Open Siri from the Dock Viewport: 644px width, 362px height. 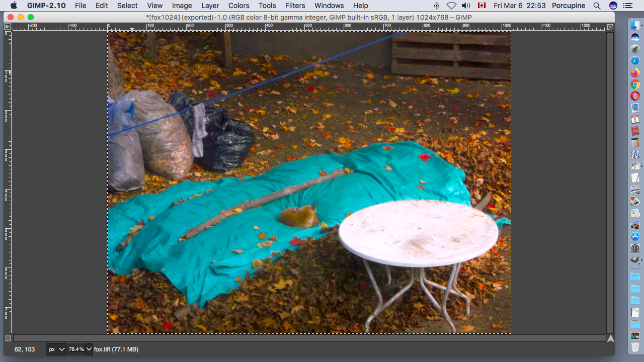pos(635,37)
